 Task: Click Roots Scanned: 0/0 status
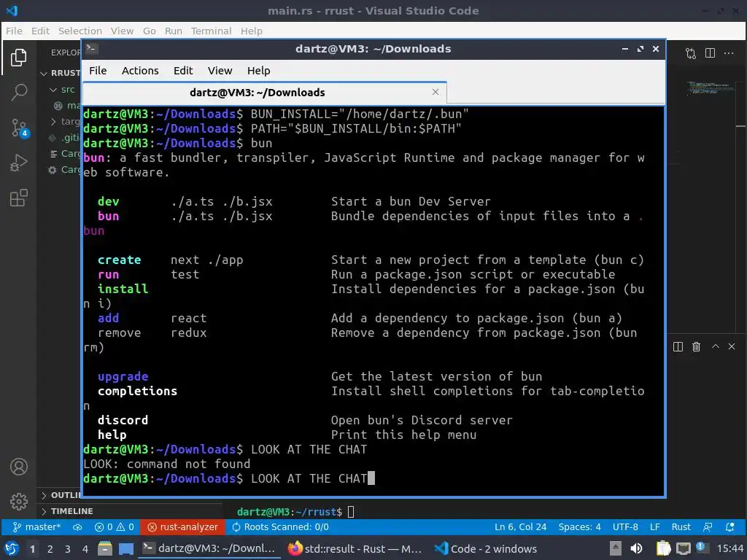coord(280,526)
